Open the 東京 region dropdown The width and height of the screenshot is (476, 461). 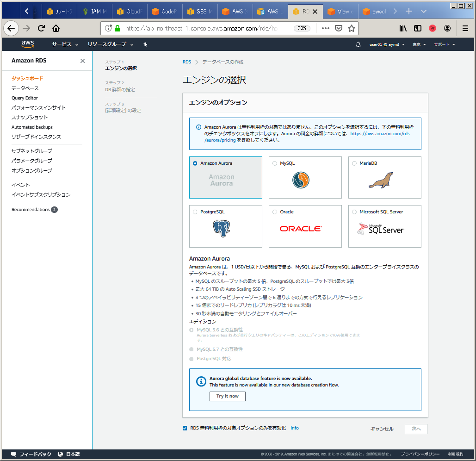419,44
